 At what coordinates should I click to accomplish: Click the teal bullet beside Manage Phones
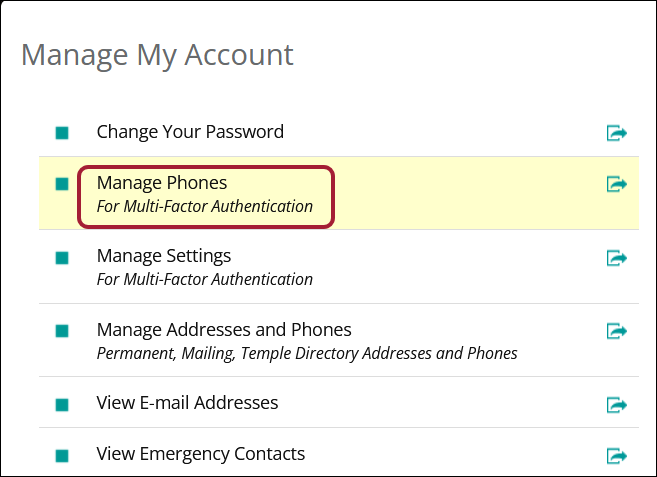pos(62,184)
